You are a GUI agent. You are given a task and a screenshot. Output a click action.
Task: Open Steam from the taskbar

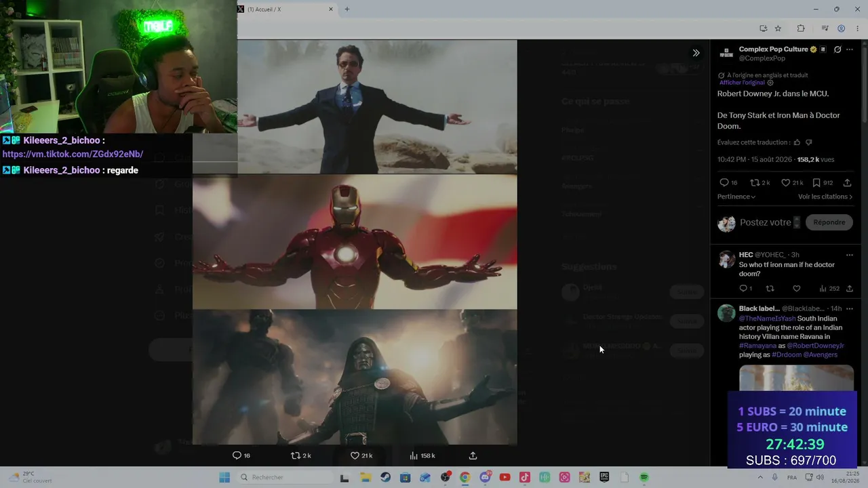click(385, 477)
